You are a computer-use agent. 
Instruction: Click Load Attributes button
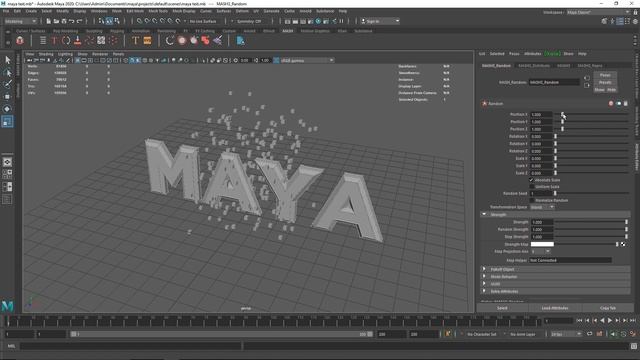[555, 308]
